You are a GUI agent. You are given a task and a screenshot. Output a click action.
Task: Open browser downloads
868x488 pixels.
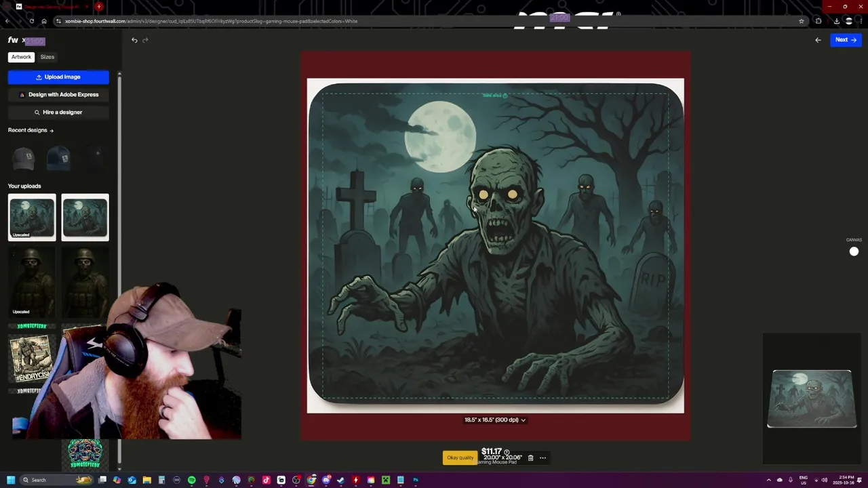[836, 21]
